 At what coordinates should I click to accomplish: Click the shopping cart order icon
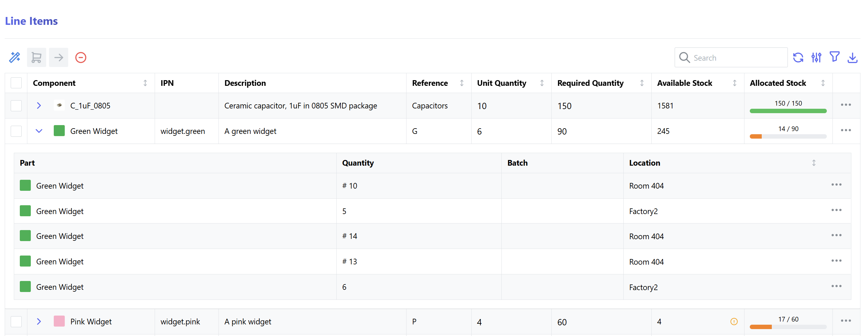coord(36,57)
